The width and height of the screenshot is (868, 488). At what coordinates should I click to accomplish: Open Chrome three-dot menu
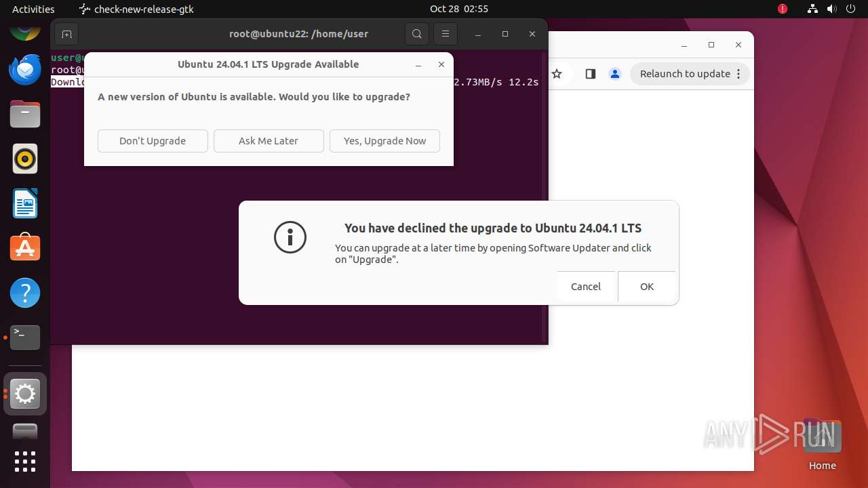click(739, 74)
